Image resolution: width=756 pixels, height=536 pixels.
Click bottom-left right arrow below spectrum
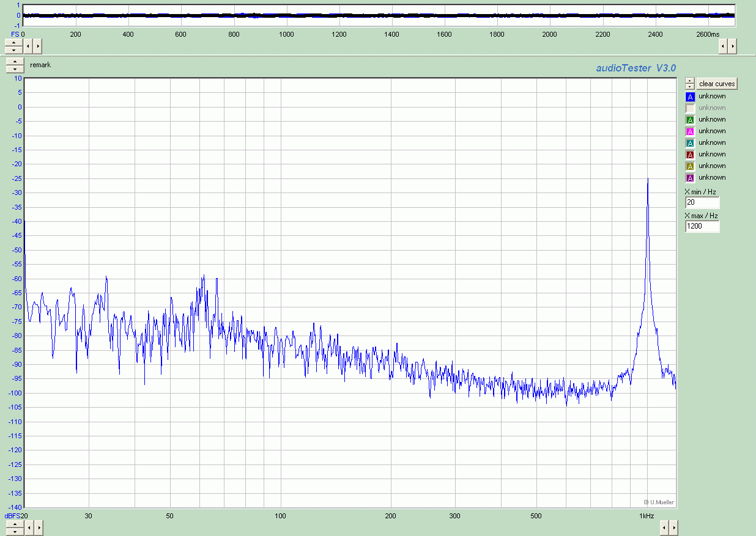point(38,527)
